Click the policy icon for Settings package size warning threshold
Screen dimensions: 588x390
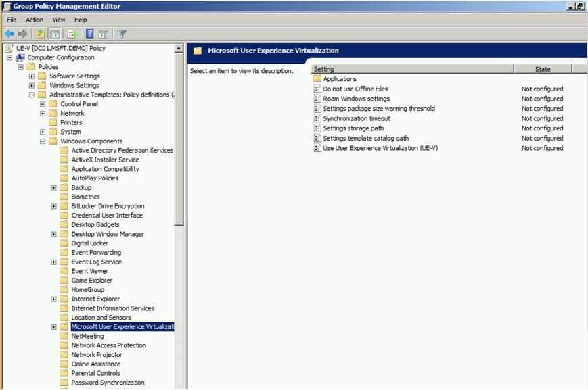click(317, 109)
